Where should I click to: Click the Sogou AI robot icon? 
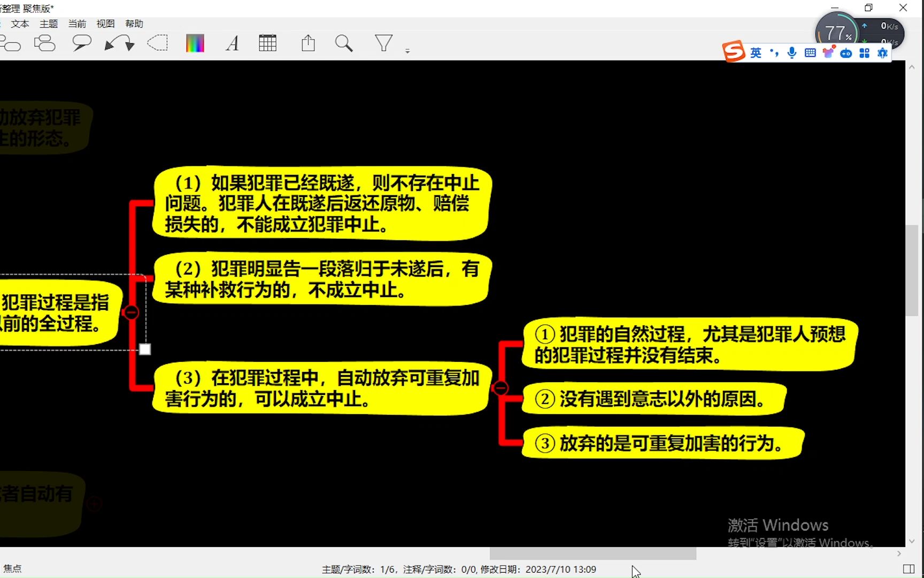click(846, 53)
